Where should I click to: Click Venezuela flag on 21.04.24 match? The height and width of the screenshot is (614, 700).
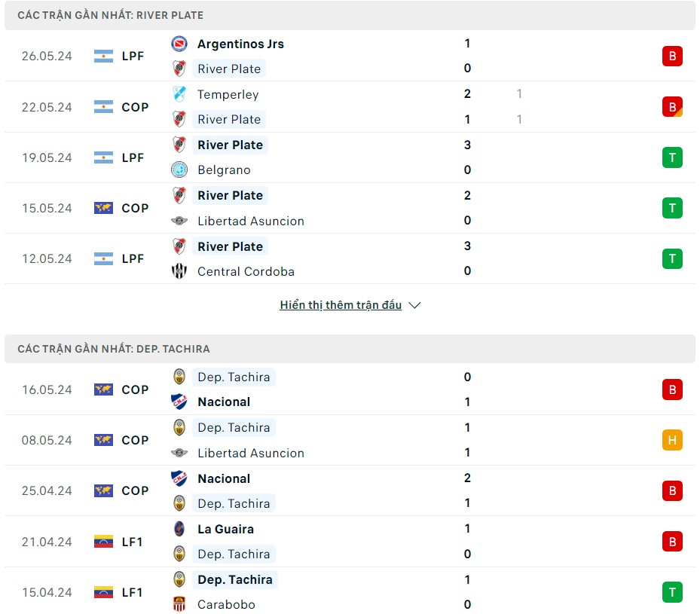(103, 542)
